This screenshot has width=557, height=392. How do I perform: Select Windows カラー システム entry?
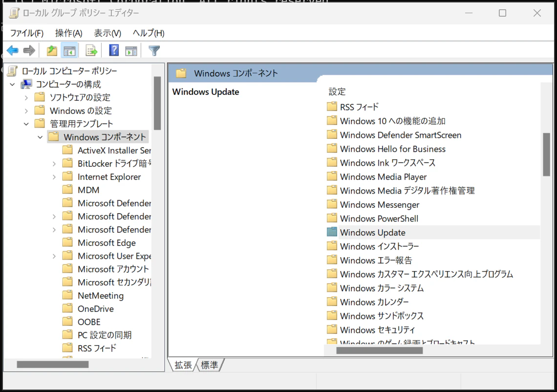click(x=382, y=288)
